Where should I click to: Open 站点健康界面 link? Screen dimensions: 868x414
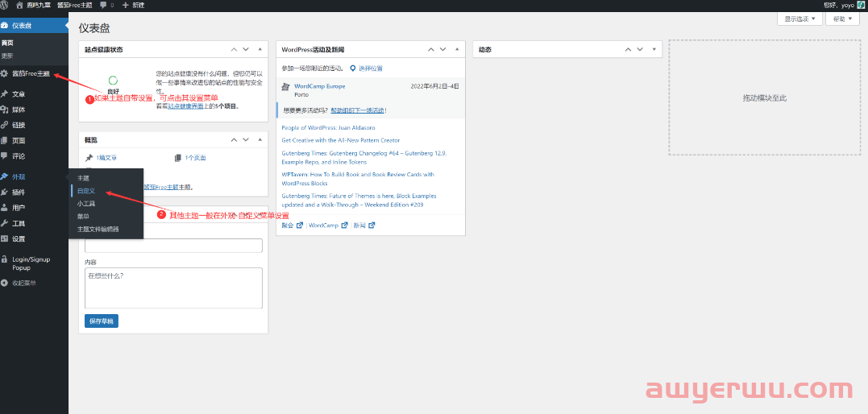(186, 106)
